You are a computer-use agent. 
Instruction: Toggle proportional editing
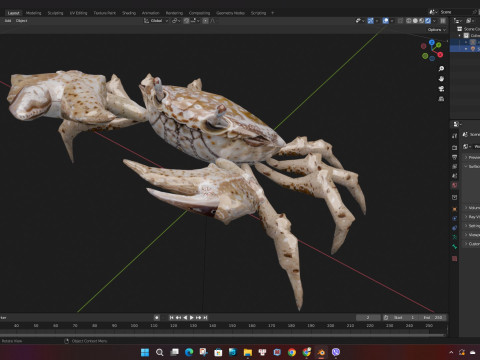pyautogui.click(x=206, y=21)
